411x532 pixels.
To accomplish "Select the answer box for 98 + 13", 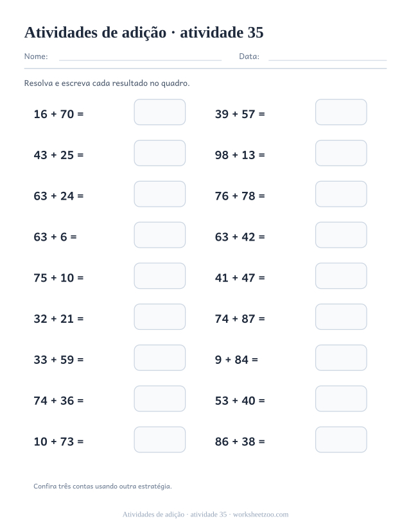I will pos(341,153).
